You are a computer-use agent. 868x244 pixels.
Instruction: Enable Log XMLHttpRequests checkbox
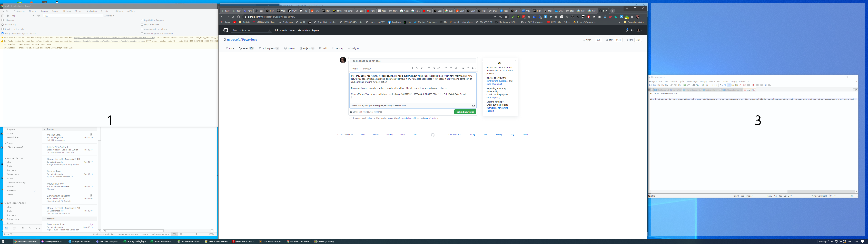[x=142, y=20]
